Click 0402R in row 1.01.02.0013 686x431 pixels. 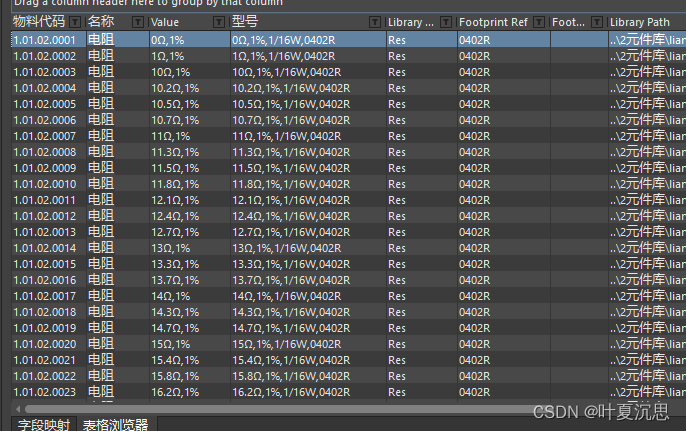click(x=475, y=232)
